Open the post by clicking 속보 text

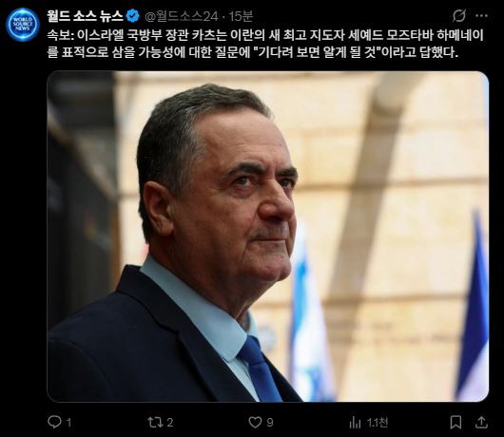61,35
